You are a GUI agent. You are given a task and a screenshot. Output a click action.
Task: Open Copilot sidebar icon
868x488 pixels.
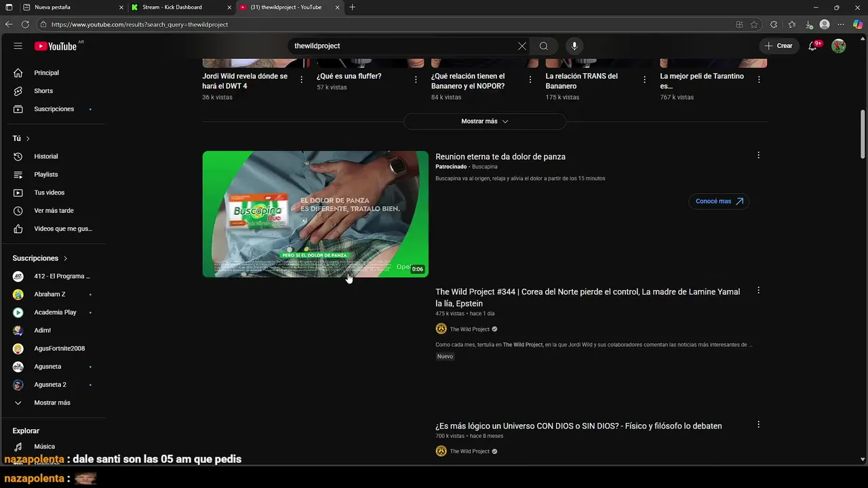coord(858,24)
